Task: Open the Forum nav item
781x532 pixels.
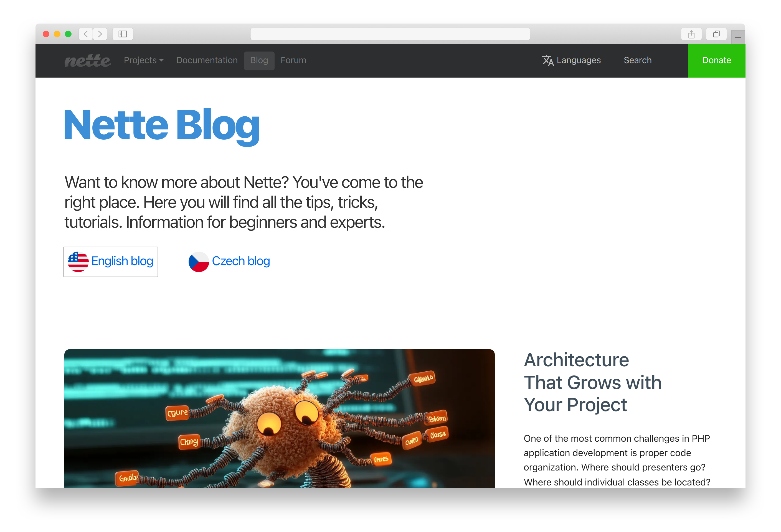Action: pyautogui.click(x=293, y=60)
